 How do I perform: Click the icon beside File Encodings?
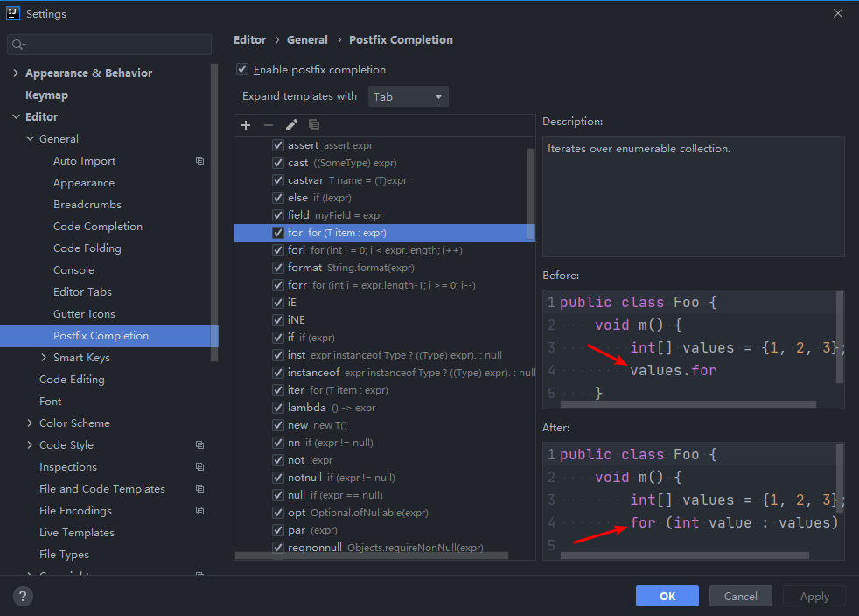tap(199, 511)
